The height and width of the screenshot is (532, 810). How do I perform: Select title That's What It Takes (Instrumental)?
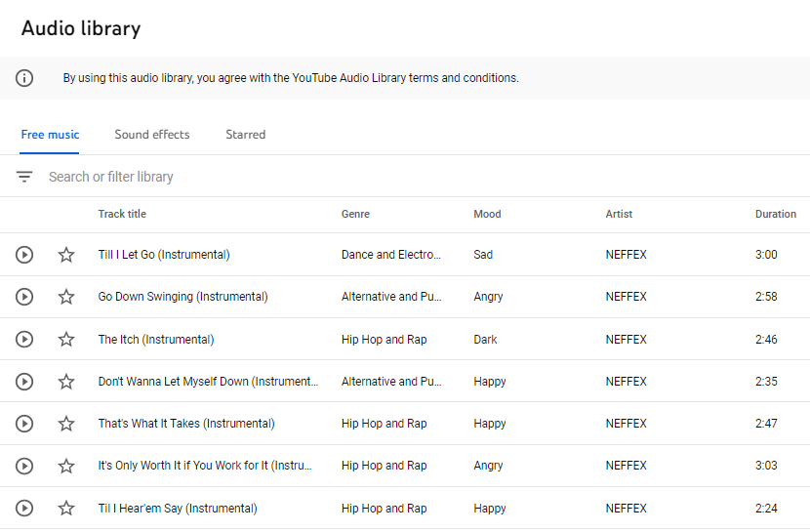pos(186,424)
